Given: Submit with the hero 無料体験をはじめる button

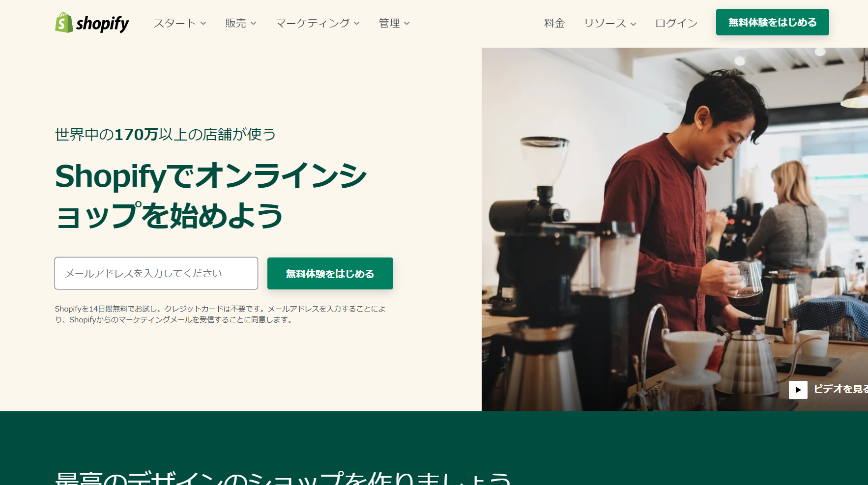Looking at the screenshot, I should pyautogui.click(x=330, y=273).
